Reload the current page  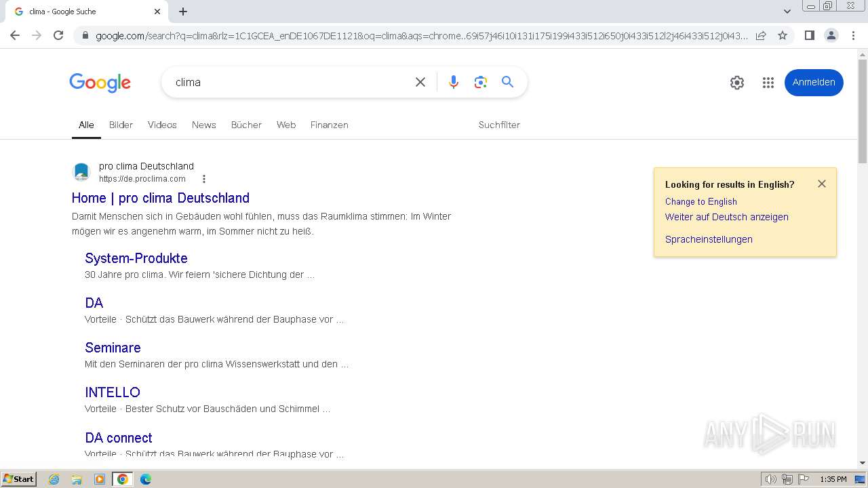(58, 35)
